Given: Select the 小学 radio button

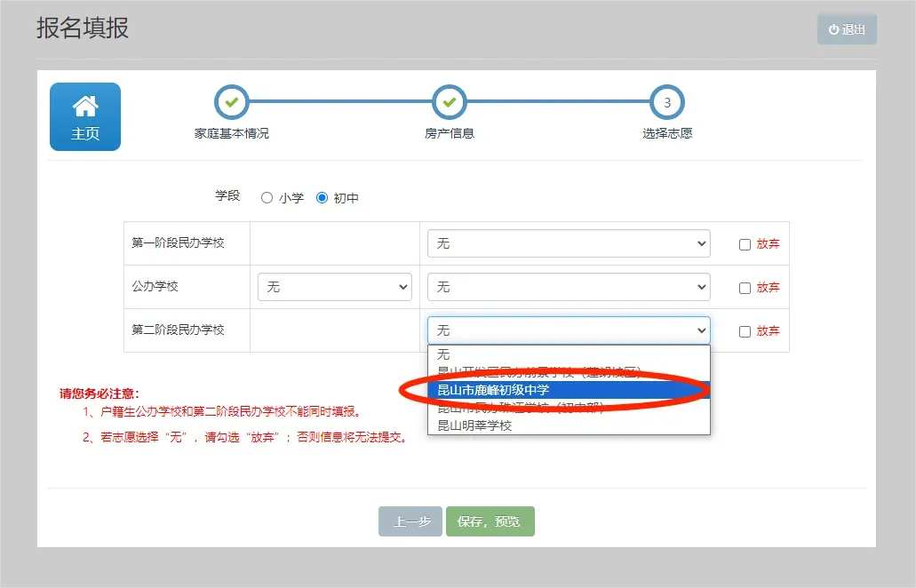Looking at the screenshot, I should pos(265,197).
